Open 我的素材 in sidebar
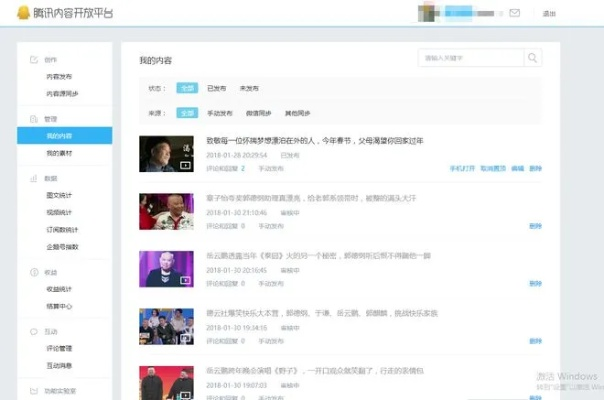 pyautogui.click(x=59, y=153)
